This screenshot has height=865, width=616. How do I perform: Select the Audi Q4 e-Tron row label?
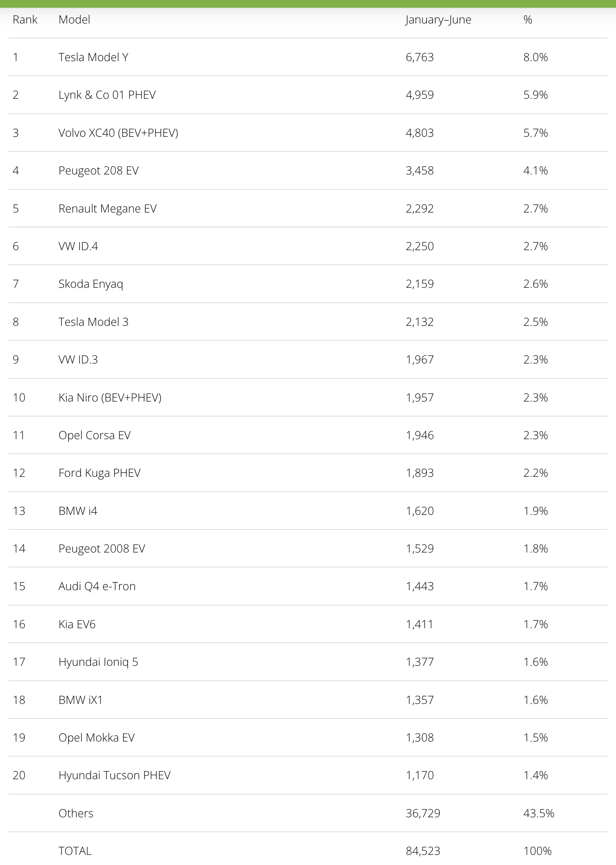(97, 586)
